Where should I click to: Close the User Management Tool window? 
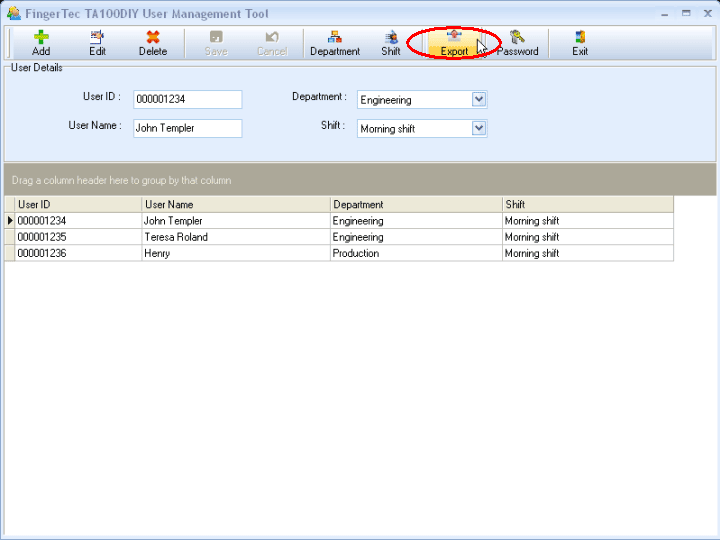(708, 13)
